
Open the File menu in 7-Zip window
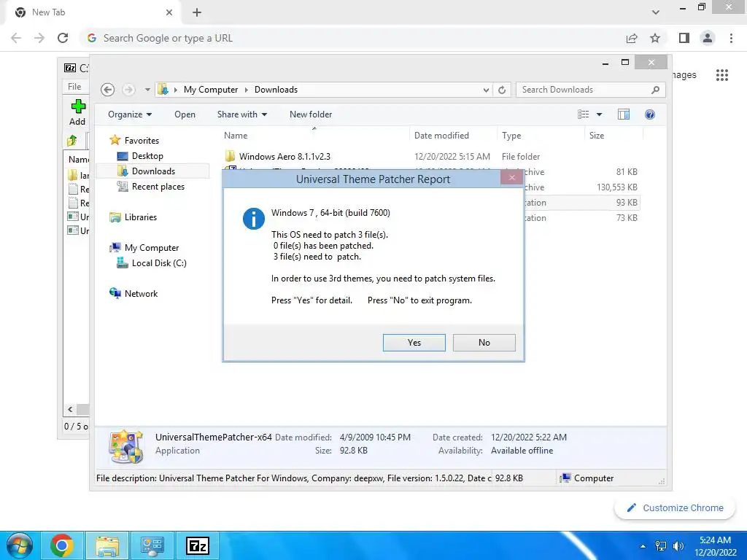tap(74, 87)
